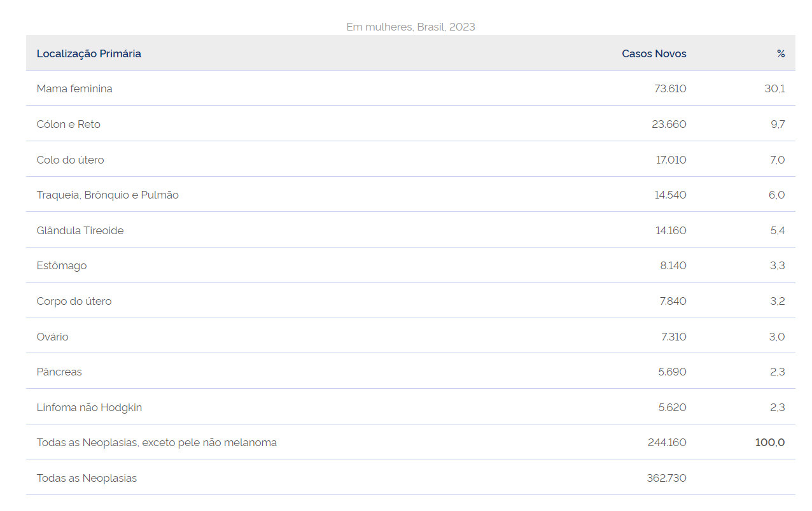The width and height of the screenshot is (812, 511).
Task: Click the Em mulheres, Brasil, 2023 caption
Action: tap(410, 27)
